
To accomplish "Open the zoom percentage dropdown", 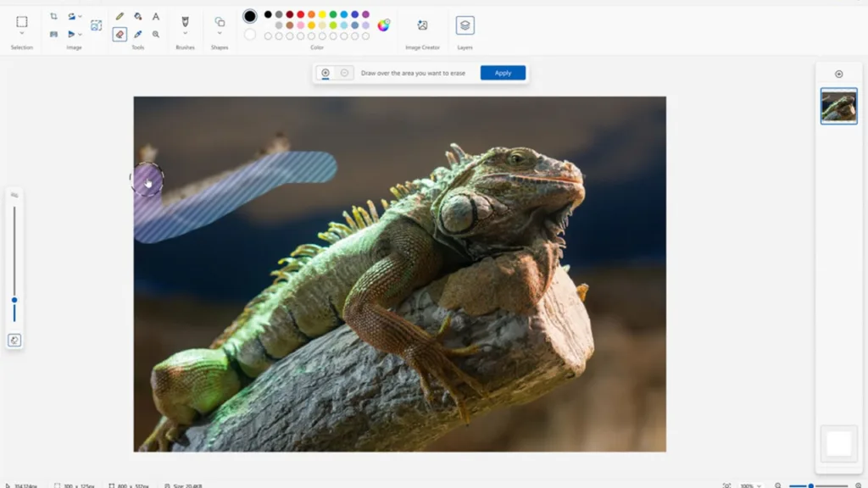I will pyautogui.click(x=751, y=485).
